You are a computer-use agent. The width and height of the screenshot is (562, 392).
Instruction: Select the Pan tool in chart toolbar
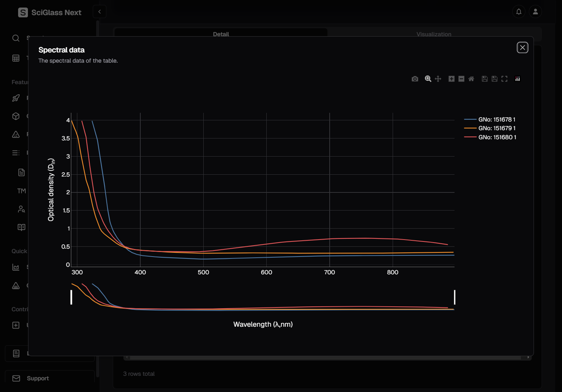pyautogui.click(x=438, y=79)
